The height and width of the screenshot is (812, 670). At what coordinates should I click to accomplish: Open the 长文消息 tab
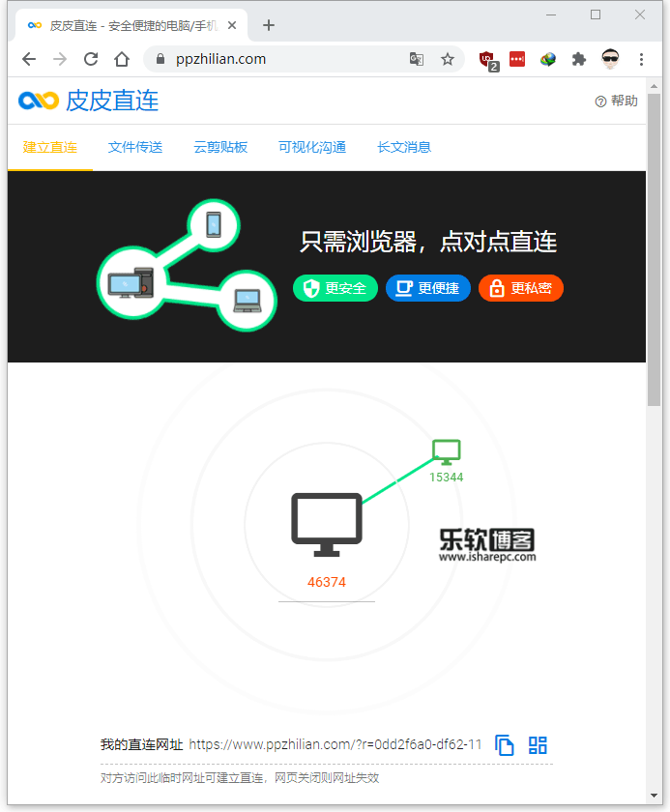click(x=404, y=147)
